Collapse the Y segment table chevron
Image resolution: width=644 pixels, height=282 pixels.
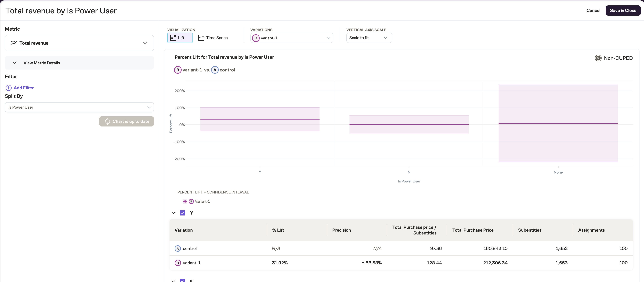pos(173,213)
